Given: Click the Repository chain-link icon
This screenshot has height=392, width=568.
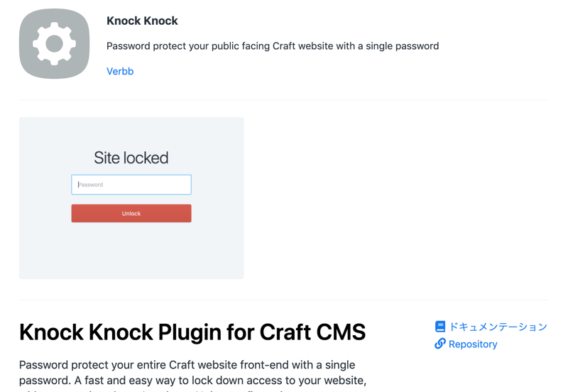Looking at the screenshot, I should 440,344.
